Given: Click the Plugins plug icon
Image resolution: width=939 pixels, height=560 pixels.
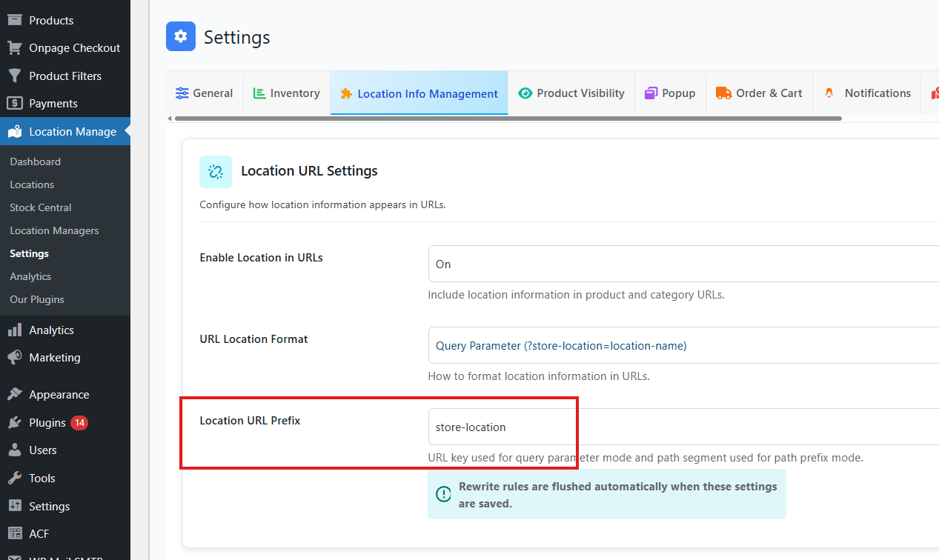Looking at the screenshot, I should 15,422.
